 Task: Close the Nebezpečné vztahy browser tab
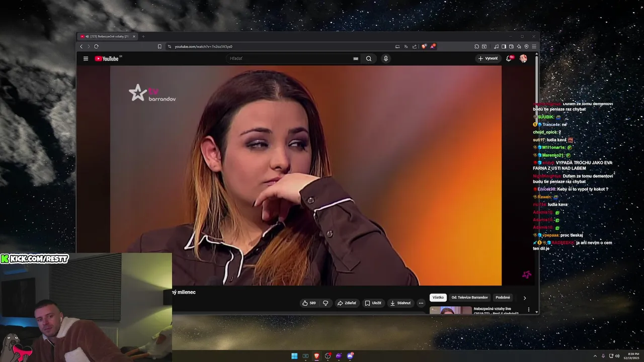(134, 36)
